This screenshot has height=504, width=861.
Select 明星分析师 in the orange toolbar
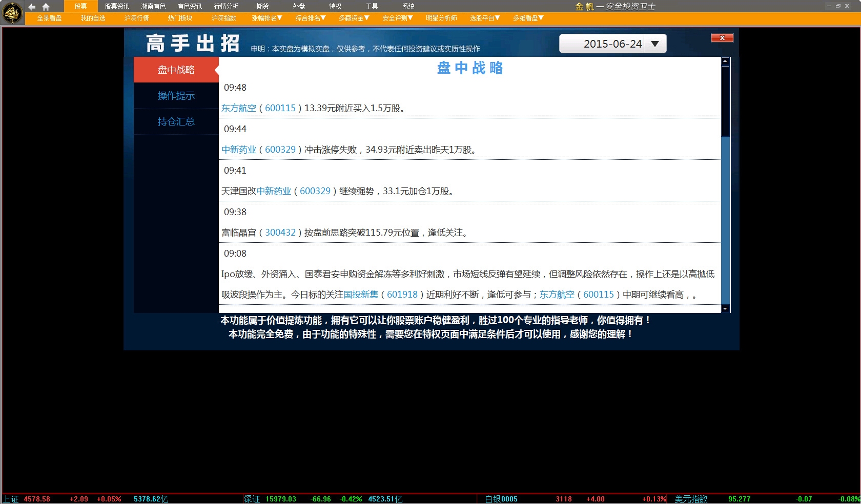441,18
